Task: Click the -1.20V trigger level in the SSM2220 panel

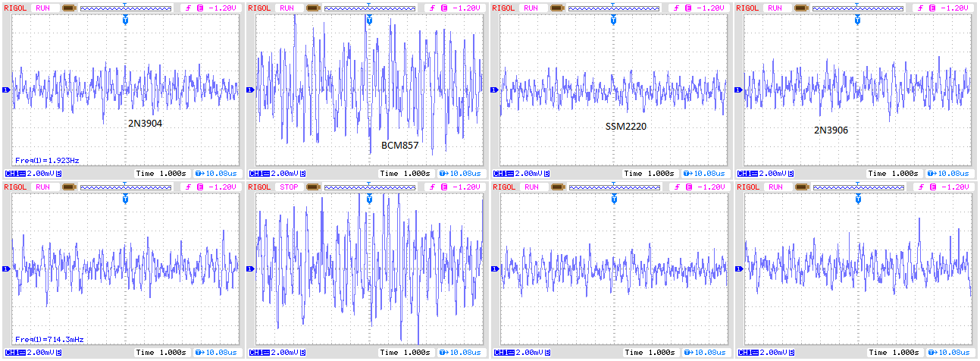Action: tap(712, 8)
